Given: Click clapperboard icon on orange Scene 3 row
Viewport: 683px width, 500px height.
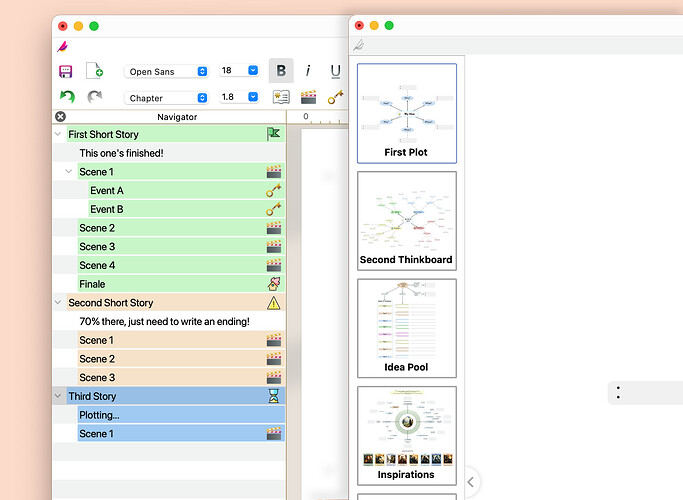Looking at the screenshot, I should click(274, 377).
